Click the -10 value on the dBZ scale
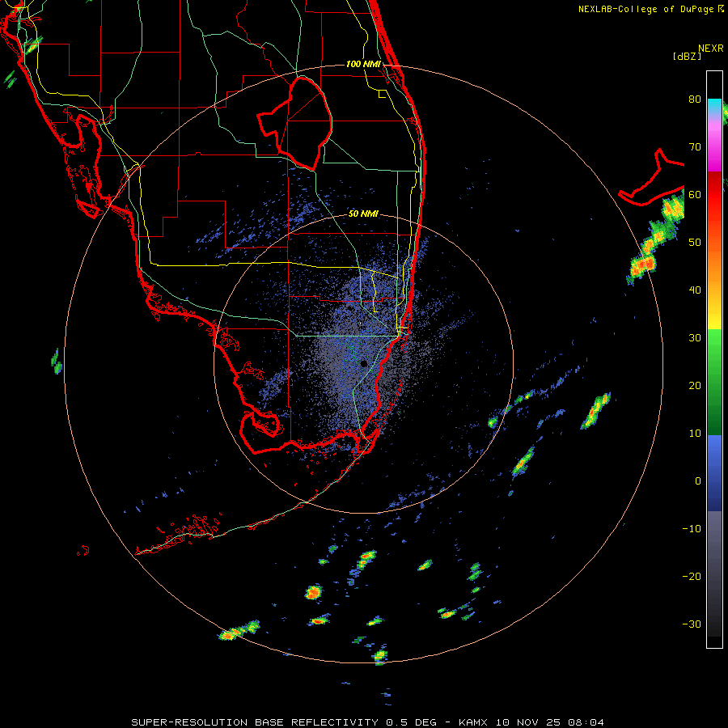 point(692,529)
